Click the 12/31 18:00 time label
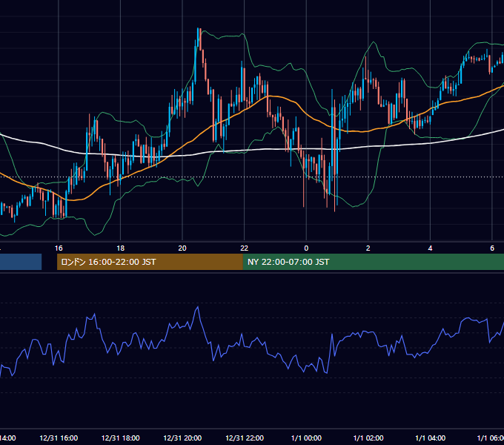This screenshot has height=445, width=504. 121,438
